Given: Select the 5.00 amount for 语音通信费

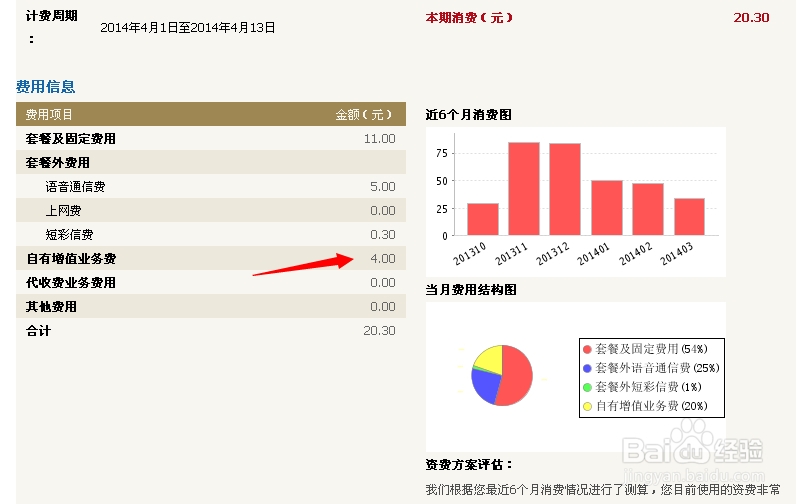Looking at the screenshot, I should point(382,186).
